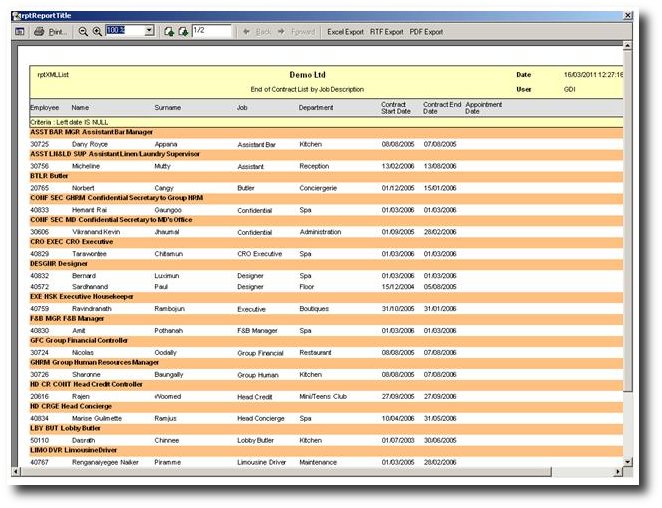Click the page number field showing 1/2
This screenshot has width=662, height=508.
click(x=210, y=32)
